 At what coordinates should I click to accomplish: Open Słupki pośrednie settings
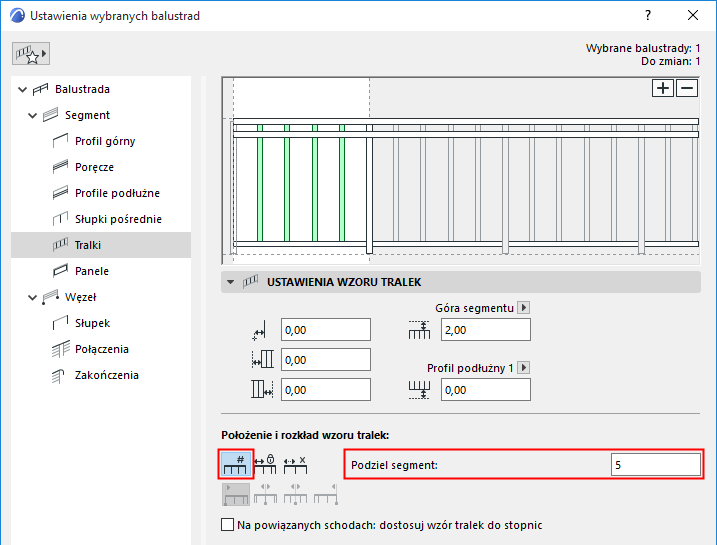pyautogui.click(x=118, y=219)
